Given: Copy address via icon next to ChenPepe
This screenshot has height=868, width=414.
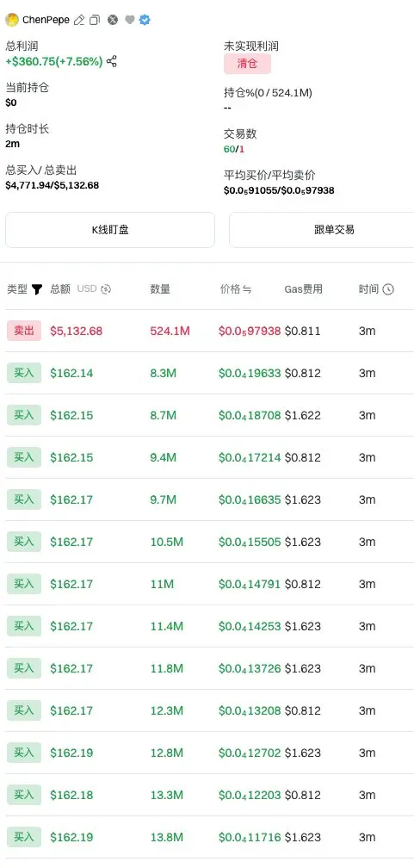Looking at the screenshot, I should pyautogui.click(x=95, y=20).
